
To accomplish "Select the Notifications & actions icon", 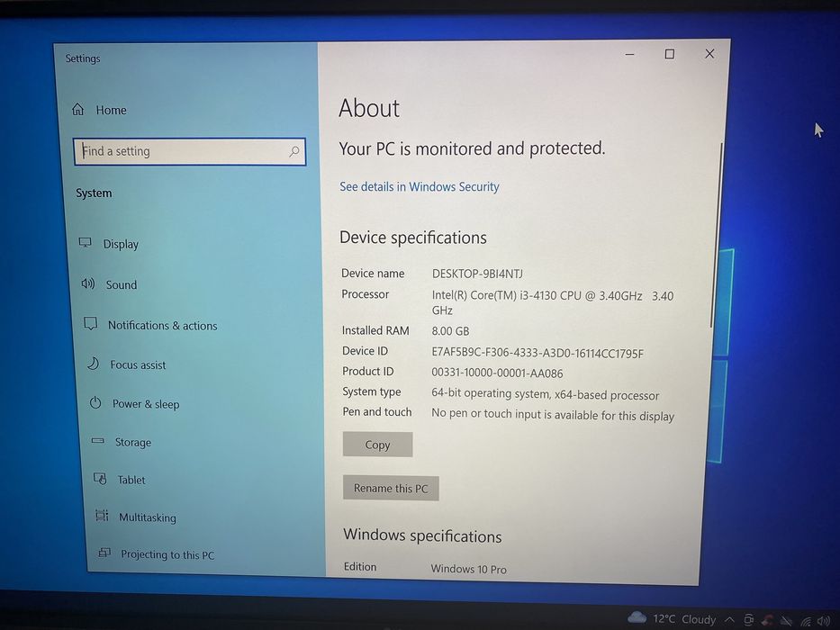I will click(x=91, y=324).
